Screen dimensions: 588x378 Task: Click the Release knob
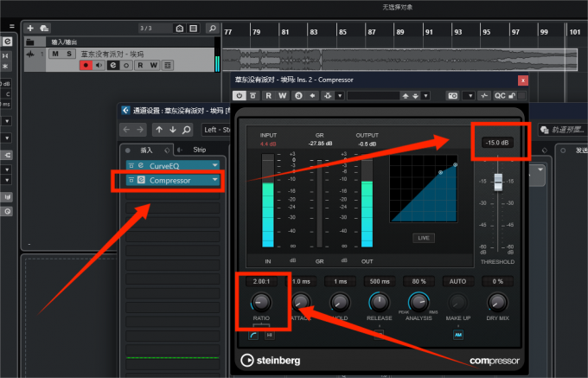pyautogui.click(x=380, y=302)
